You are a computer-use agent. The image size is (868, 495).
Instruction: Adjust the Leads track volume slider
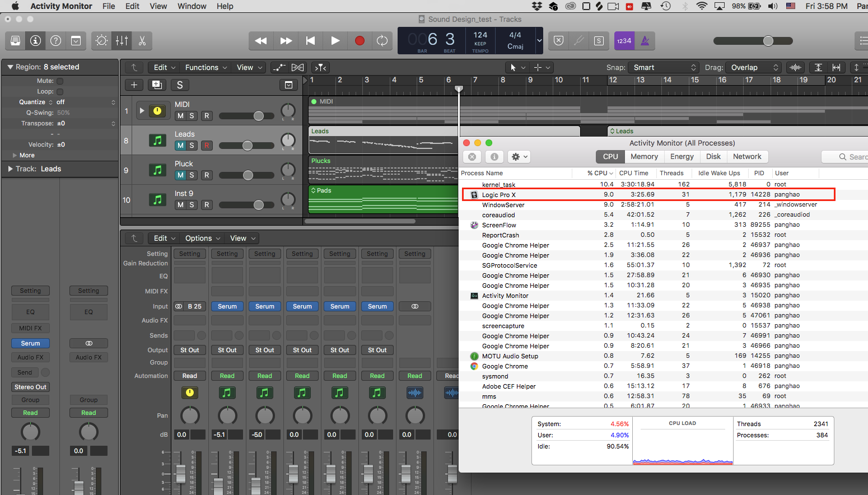tap(247, 146)
